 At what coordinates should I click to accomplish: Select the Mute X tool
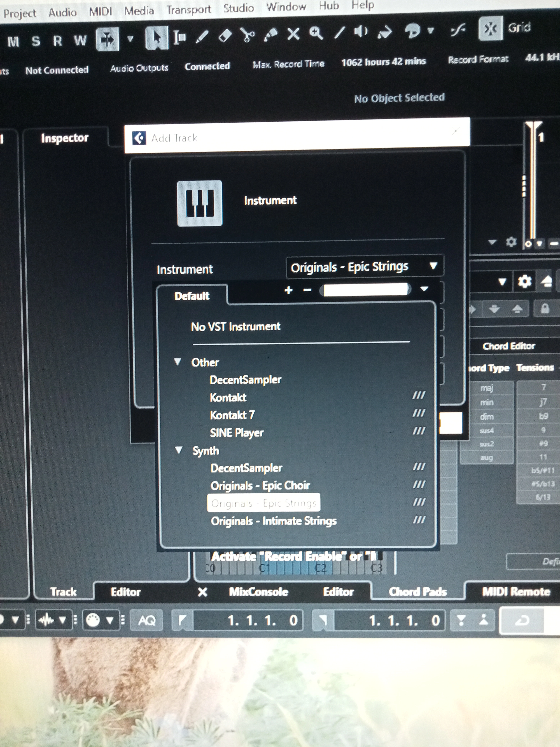tap(293, 34)
